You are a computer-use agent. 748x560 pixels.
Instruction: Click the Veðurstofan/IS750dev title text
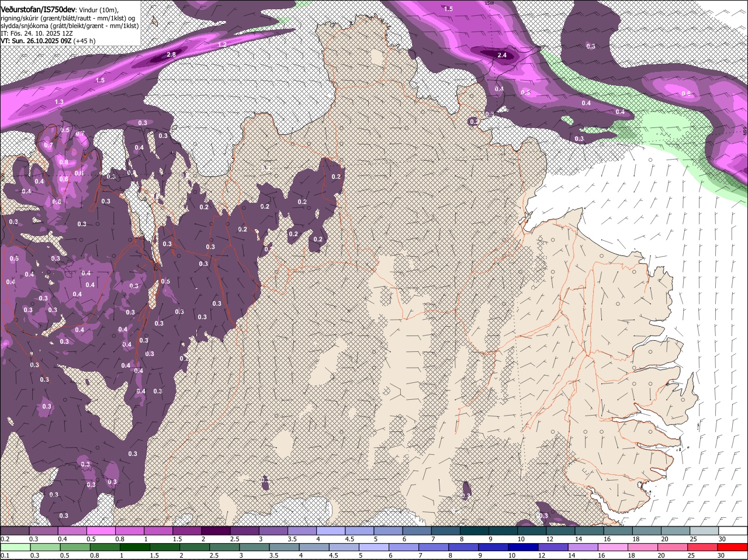[x=38, y=9]
